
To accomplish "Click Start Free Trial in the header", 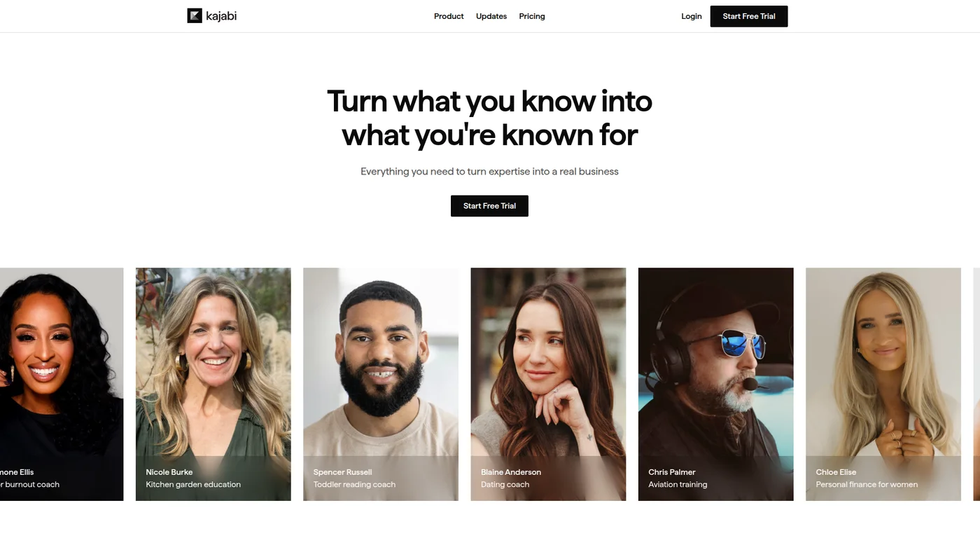I will (749, 16).
